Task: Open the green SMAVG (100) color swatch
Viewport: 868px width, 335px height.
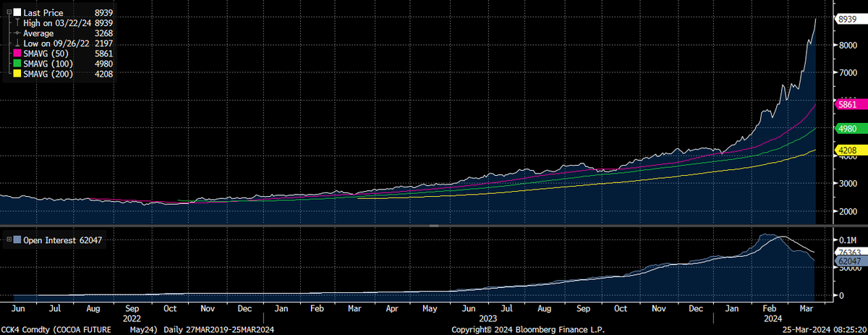Action: pyautogui.click(x=17, y=64)
